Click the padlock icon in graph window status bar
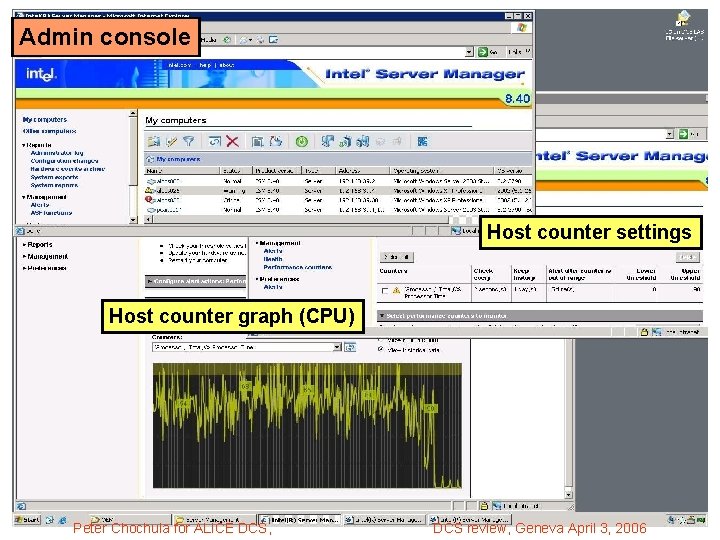Image resolution: width=720 pixels, height=540 pixels. coord(484,506)
